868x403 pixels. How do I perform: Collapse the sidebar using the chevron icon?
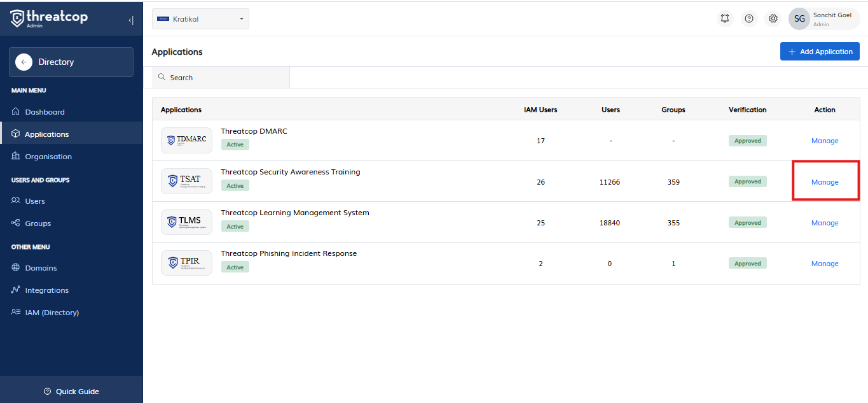(x=131, y=20)
